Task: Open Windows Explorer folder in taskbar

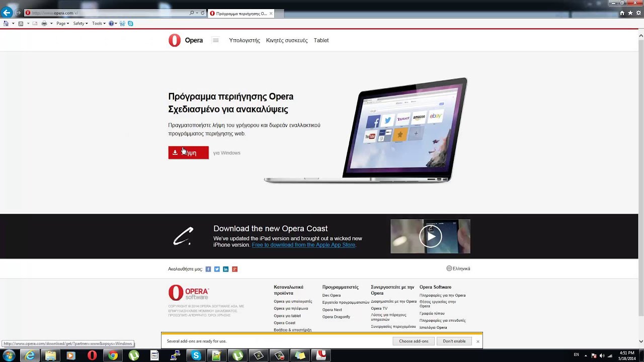Action: [50, 355]
